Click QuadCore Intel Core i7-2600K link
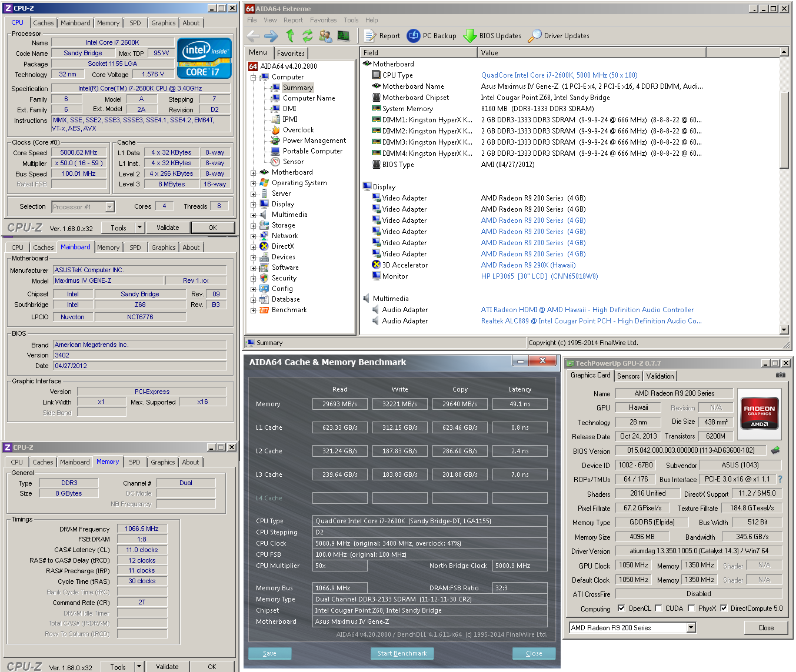This screenshot has height=672, width=796. tap(559, 75)
